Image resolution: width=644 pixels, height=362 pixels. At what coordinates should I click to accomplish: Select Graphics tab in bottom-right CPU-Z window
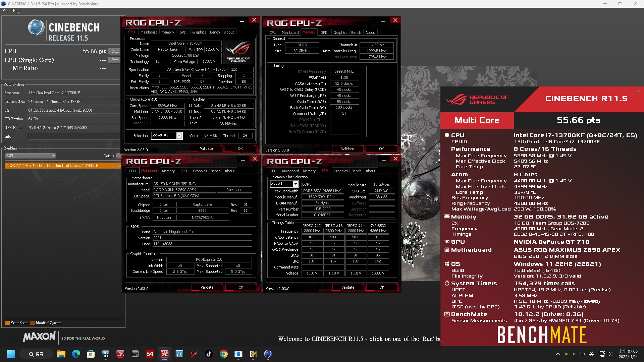coord(340,171)
